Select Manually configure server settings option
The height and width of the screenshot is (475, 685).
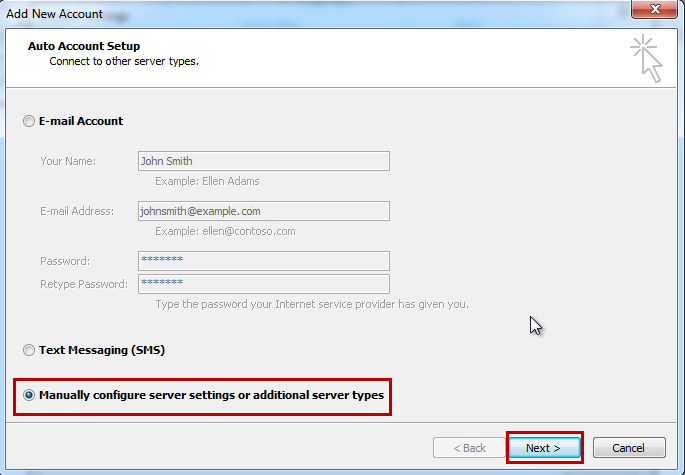pyautogui.click(x=28, y=396)
